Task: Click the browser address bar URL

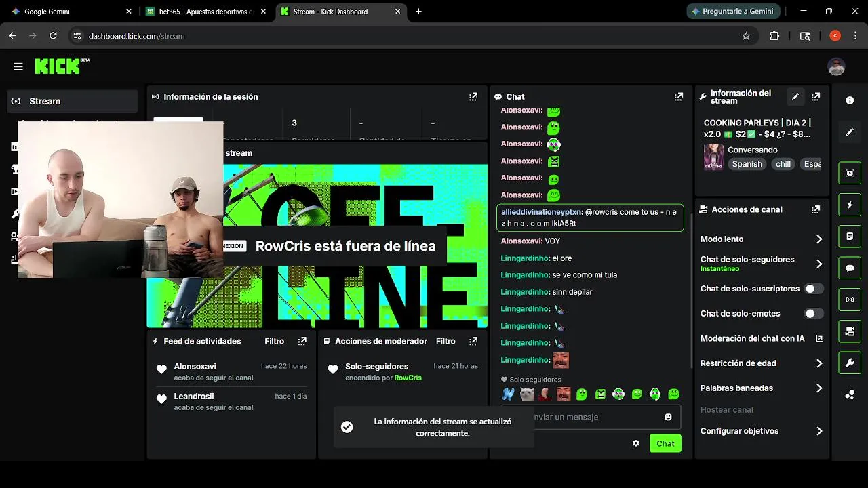Action: coord(136,36)
